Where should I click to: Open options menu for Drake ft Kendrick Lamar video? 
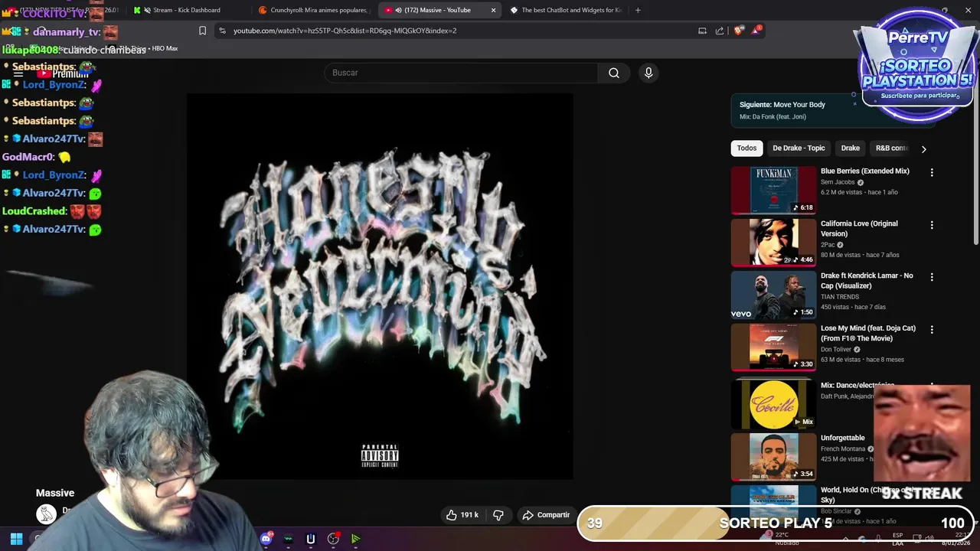(932, 277)
